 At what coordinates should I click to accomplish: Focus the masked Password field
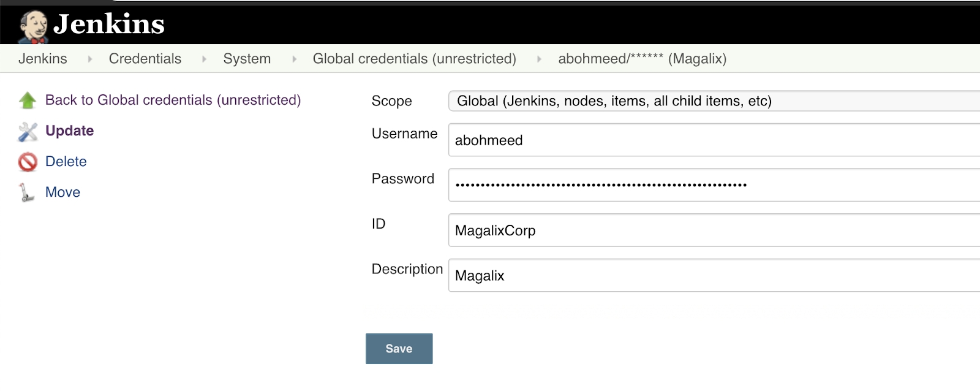point(714,185)
